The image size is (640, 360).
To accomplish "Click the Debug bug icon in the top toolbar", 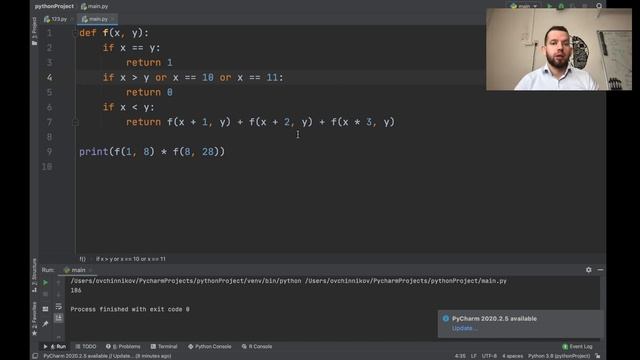I will [x=561, y=6].
